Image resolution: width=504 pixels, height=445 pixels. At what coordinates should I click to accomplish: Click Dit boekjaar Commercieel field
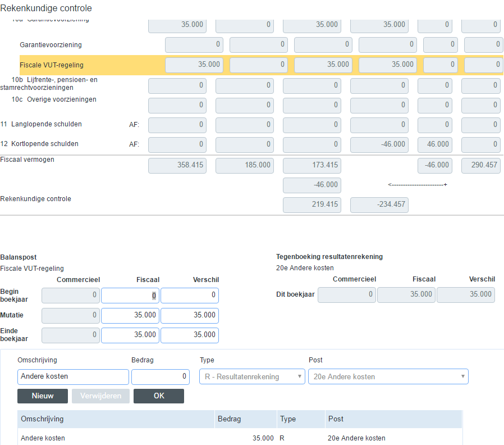click(x=347, y=295)
